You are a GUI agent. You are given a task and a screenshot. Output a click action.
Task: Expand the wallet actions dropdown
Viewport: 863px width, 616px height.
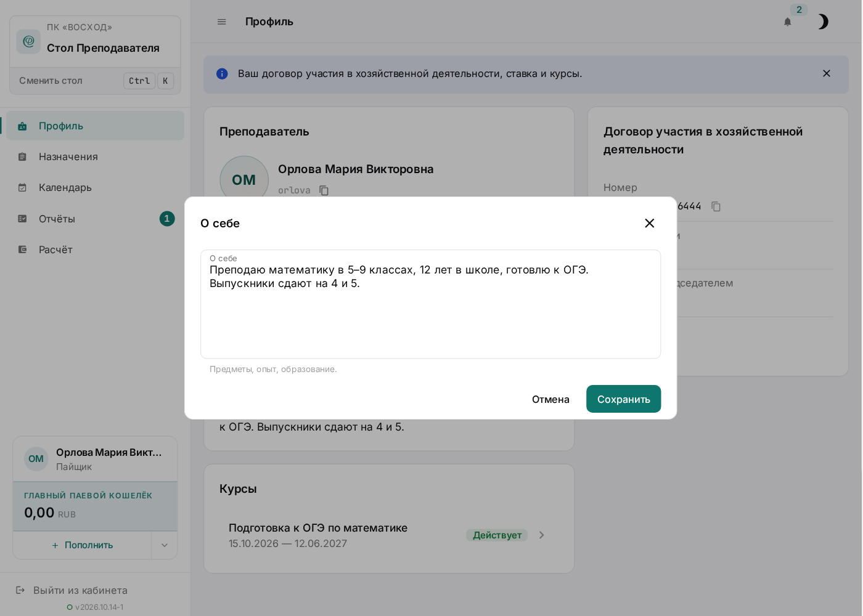coord(165,545)
